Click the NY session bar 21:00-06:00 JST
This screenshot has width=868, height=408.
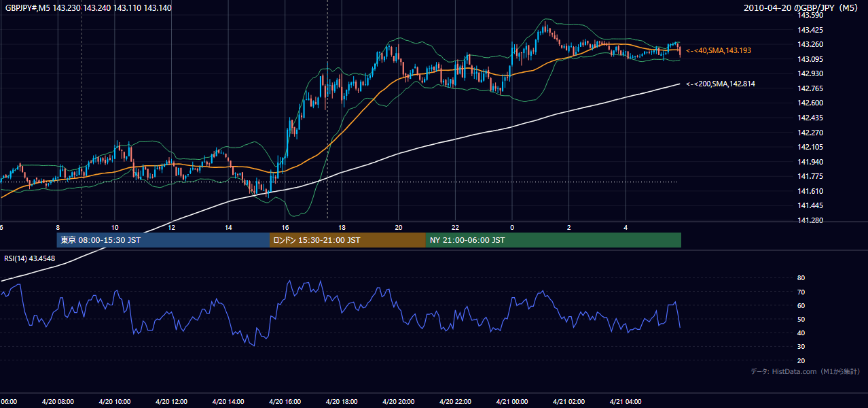(554, 240)
